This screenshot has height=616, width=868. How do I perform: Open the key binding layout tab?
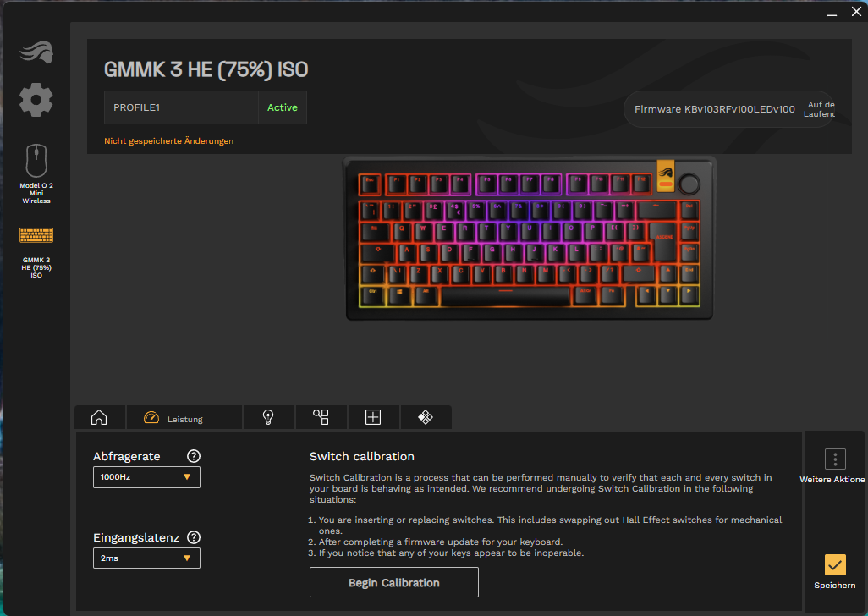tap(321, 417)
